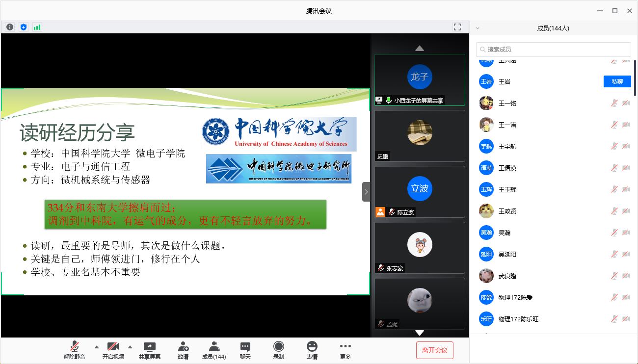The height and width of the screenshot is (364, 638).
Task: Toggle 开启视频 camera button
Action: 113,350
